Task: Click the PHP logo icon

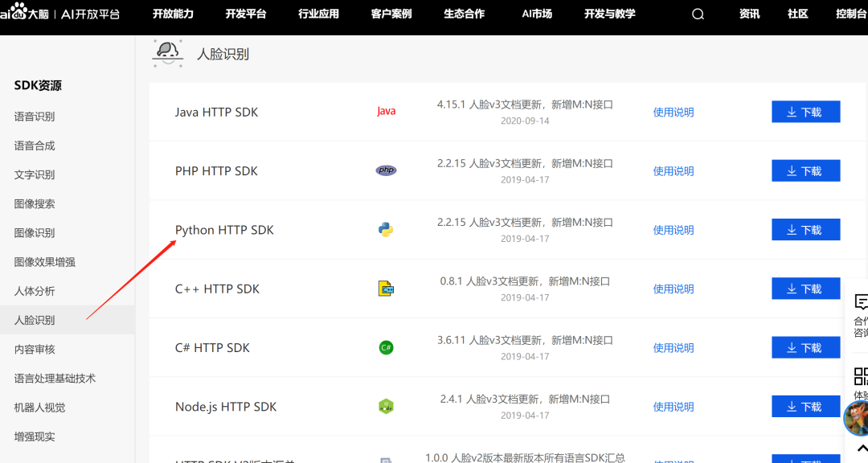Action: click(x=386, y=170)
